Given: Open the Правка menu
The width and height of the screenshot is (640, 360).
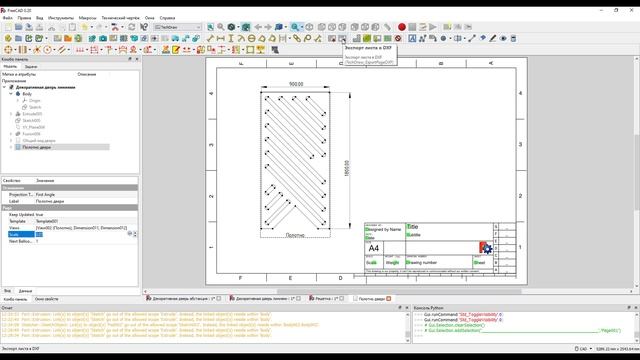Looking at the screenshot, I should click(24, 18).
